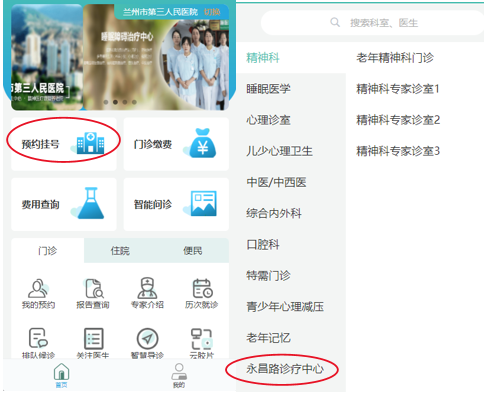Choose 精神科专家诊室1
Viewport: 484px width, 401px height.
(x=398, y=89)
